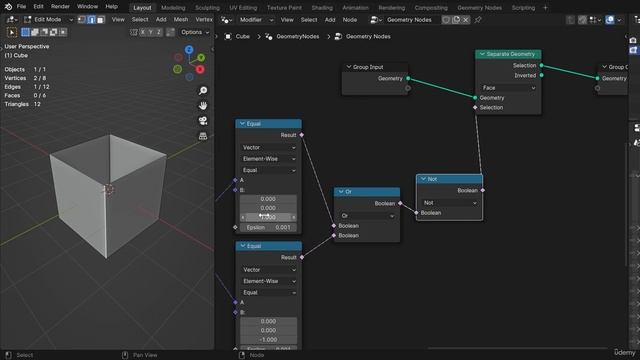Add a new workspace tab
This screenshot has height=360, width=640.
click(x=545, y=7)
